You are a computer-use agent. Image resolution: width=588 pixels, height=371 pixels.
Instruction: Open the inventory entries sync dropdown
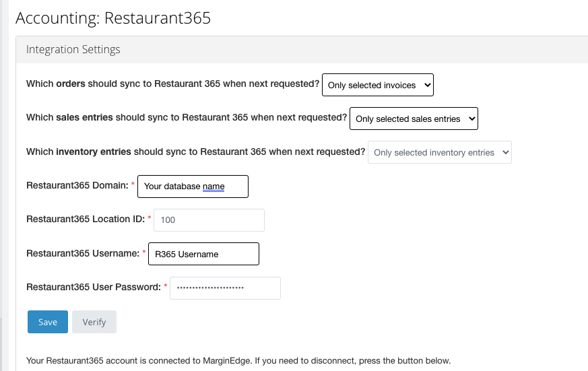click(x=439, y=152)
